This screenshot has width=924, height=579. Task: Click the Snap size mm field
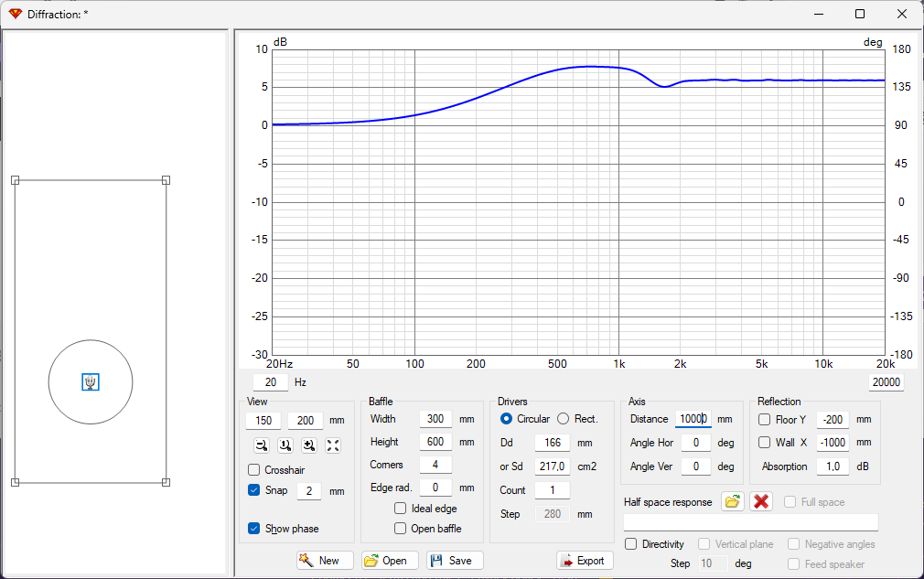309,490
